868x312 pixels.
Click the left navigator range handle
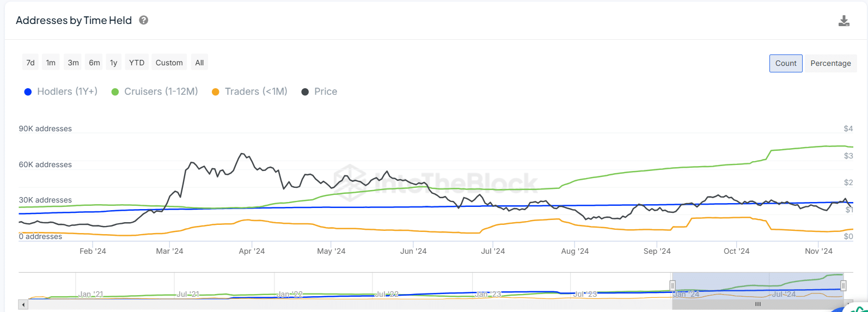point(673,285)
